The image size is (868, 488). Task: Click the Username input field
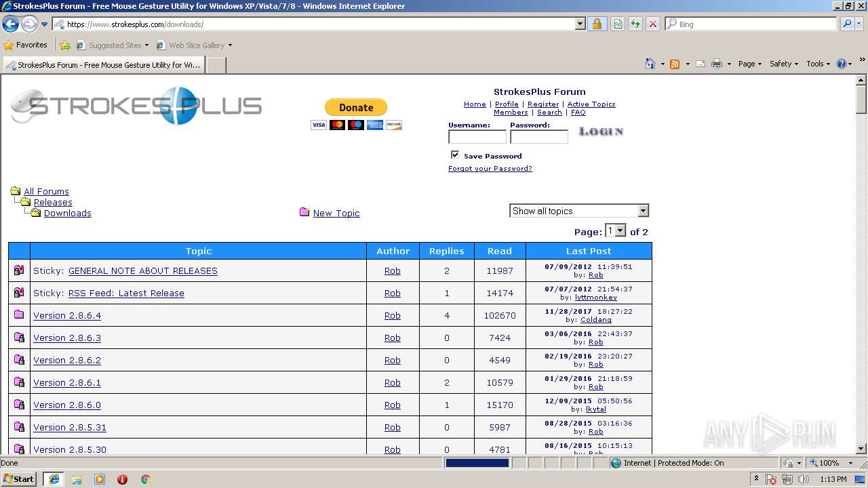[477, 137]
